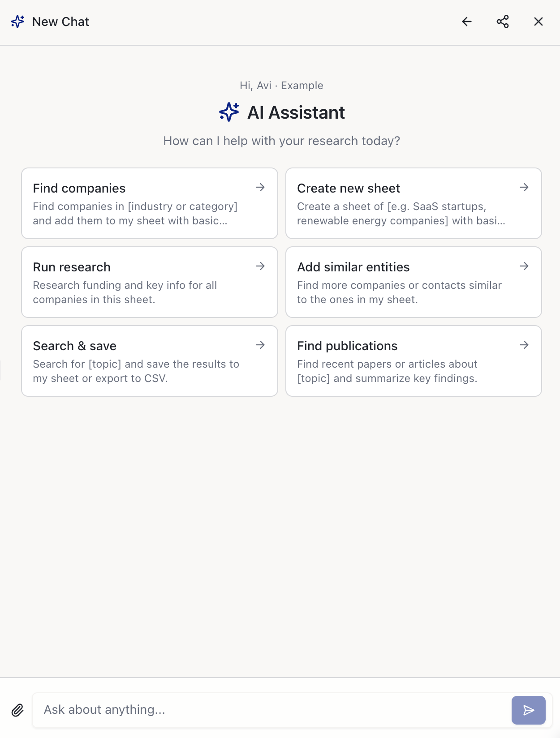Image resolution: width=560 pixels, height=738 pixels.
Task: Click the arrow on Create new sheet card
Action: 524,188
